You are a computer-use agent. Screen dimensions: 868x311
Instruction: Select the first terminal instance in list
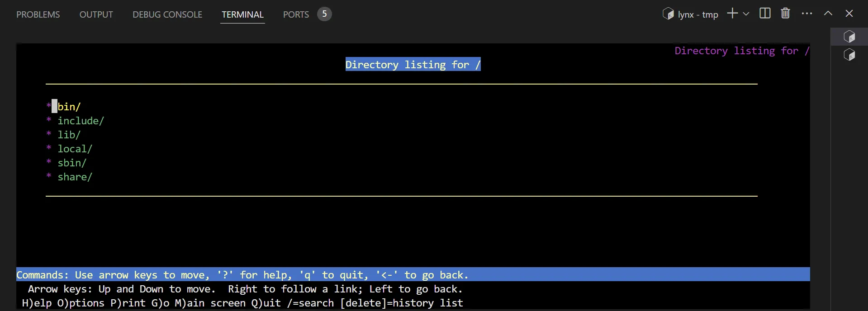tap(849, 37)
